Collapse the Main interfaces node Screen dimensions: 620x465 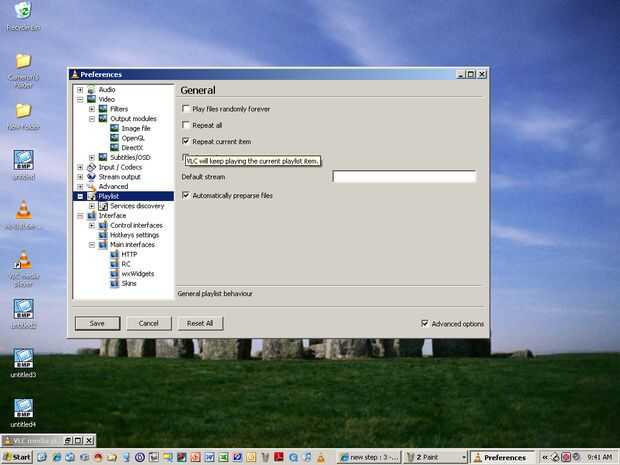pyautogui.click(x=92, y=245)
